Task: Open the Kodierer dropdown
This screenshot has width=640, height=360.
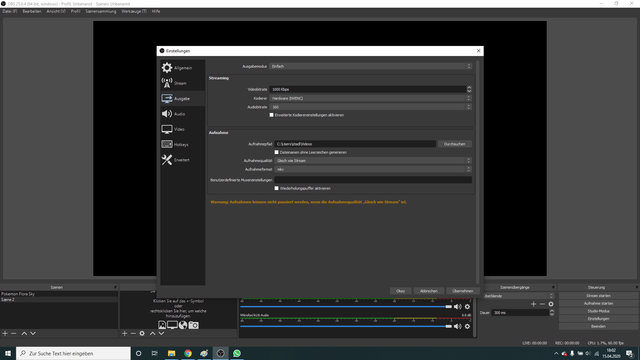Action: pos(370,98)
